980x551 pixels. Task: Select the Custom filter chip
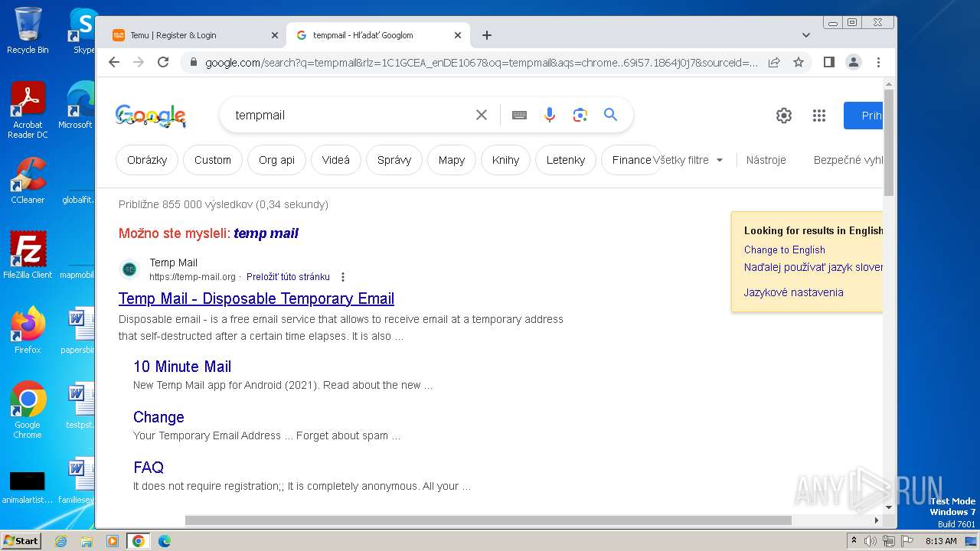pos(213,160)
